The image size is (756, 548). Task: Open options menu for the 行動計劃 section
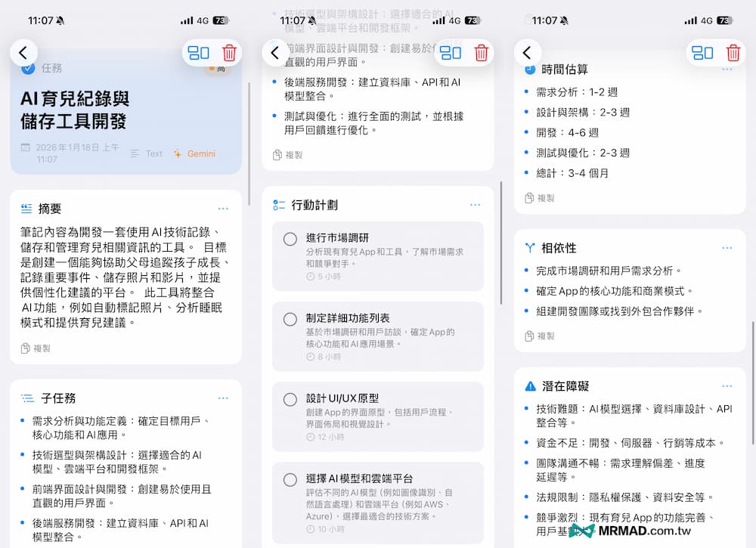475,203
